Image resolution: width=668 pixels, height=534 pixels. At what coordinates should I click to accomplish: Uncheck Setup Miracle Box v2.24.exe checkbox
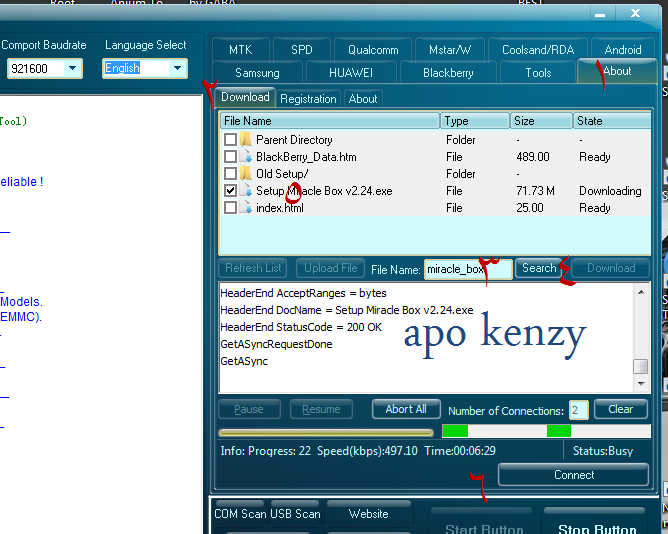(230, 191)
